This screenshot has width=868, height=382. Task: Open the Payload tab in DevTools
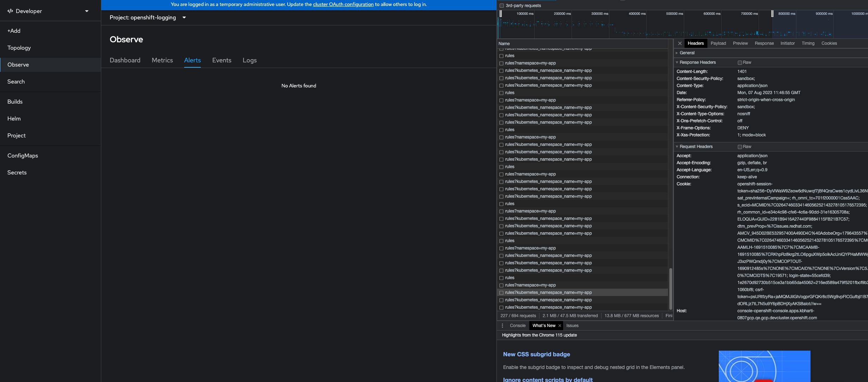(718, 43)
